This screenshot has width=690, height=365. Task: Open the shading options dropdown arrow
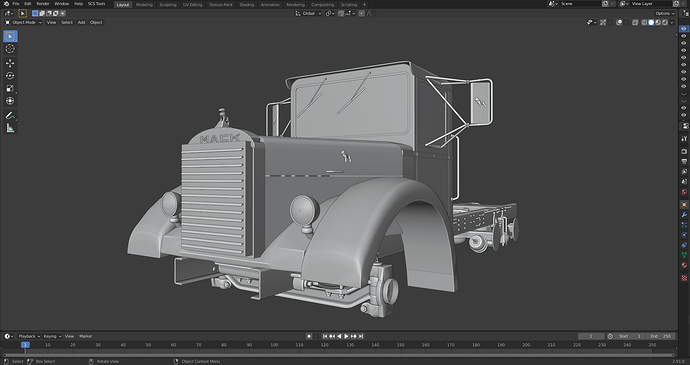tap(672, 22)
